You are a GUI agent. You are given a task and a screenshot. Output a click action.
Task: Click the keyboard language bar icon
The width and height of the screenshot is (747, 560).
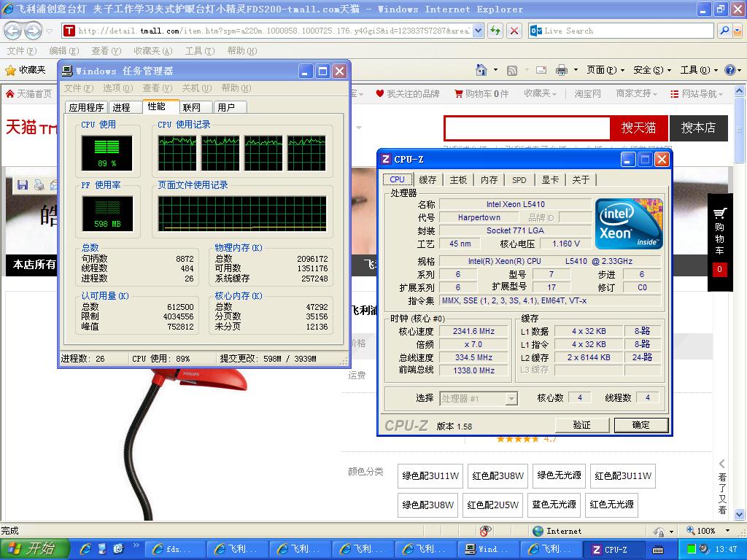(658, 550)
